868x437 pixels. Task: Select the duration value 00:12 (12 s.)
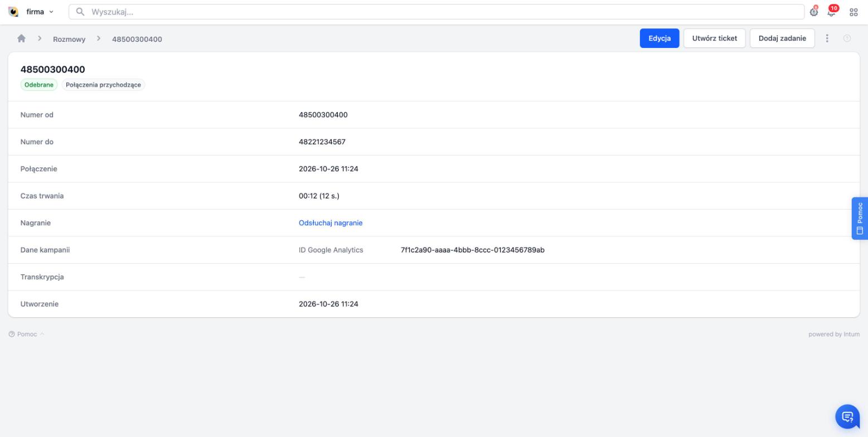319,196
